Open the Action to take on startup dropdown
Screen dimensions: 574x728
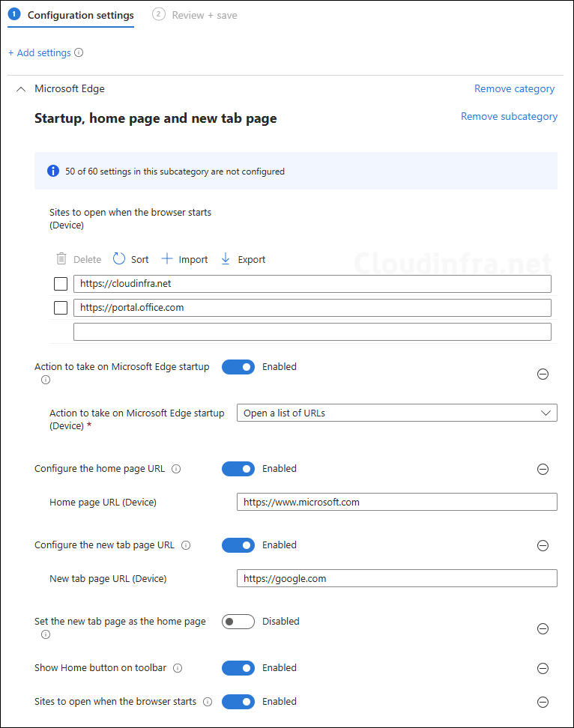click(x=396, y=412)
